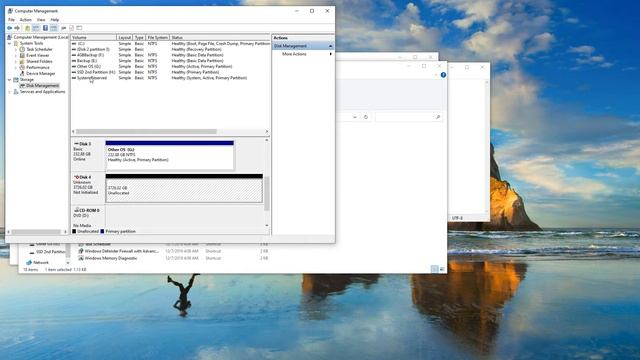Select Disk 4 unallocated space block

point(184,189)
